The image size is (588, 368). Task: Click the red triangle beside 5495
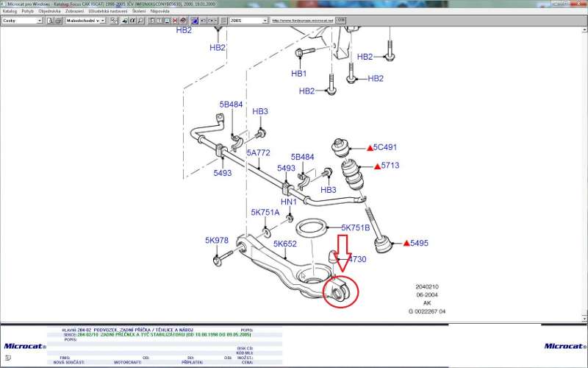[404, 242]
